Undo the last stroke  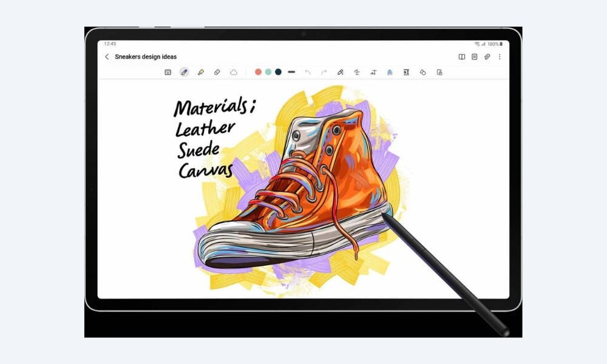click(x=308, y=72)
